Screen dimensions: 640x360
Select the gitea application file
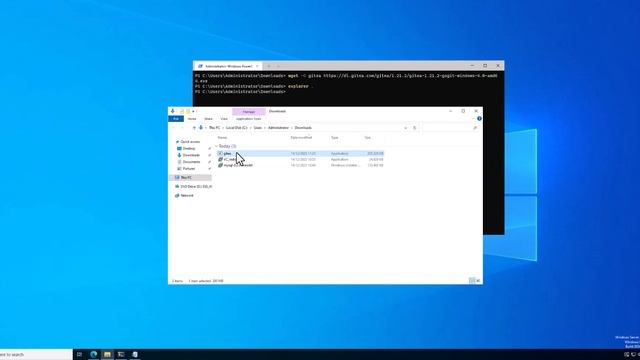[300, 153]
